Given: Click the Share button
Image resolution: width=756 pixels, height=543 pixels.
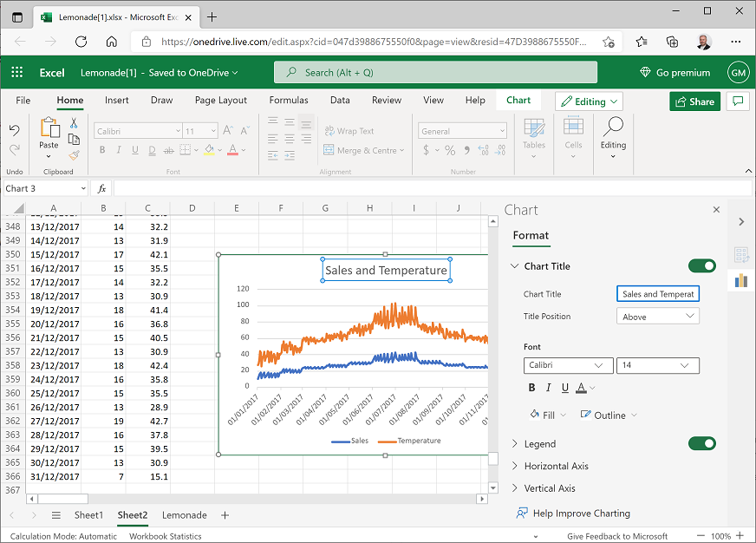Looking at the screenshot, I should click(694, 101).
